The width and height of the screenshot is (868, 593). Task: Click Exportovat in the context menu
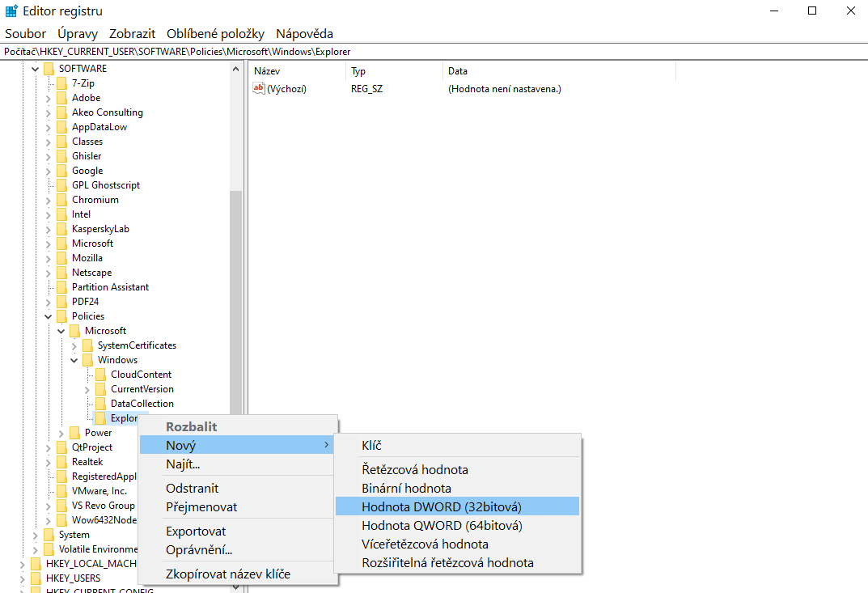pyautogui.click(x=196, y=532)
